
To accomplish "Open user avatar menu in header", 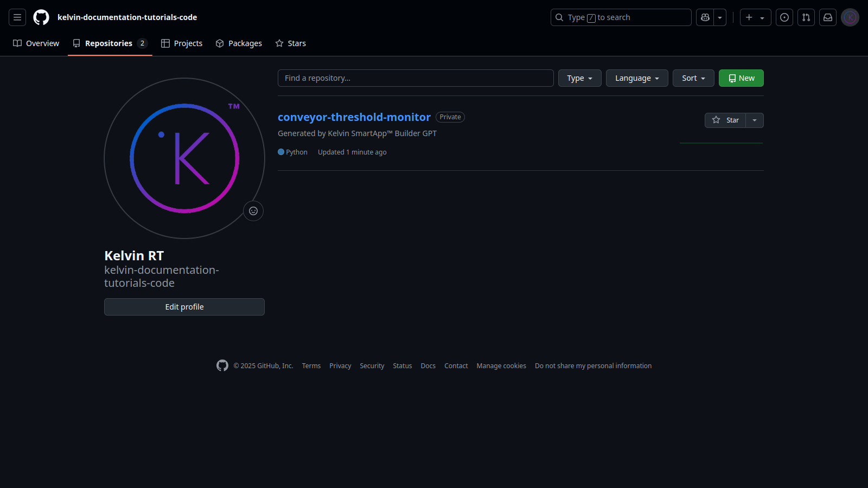I will [850, 17].
